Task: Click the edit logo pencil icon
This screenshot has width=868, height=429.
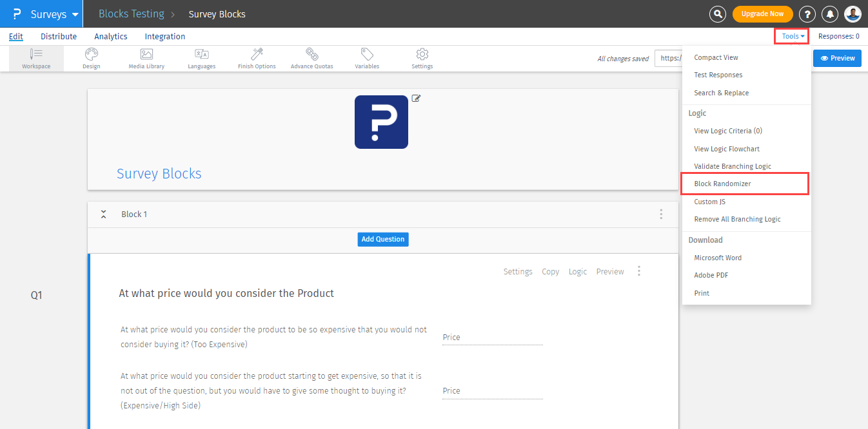Action: [x=416, y=99]
